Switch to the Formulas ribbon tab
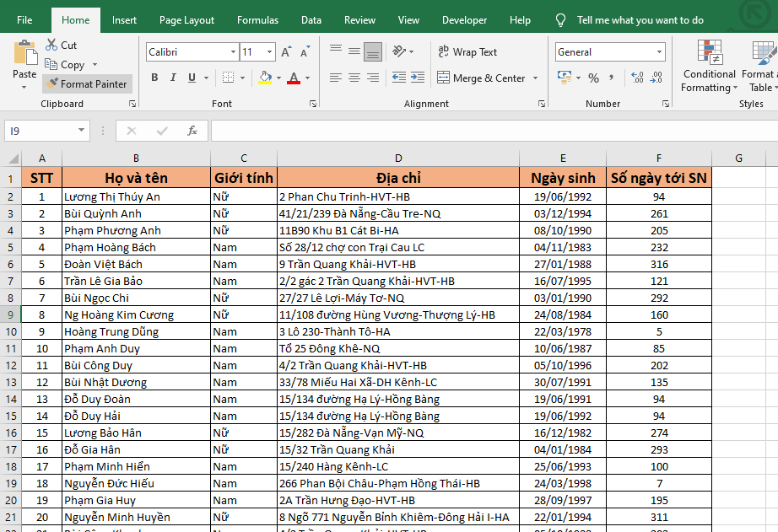The image size is (778, 532). point(257,20)
